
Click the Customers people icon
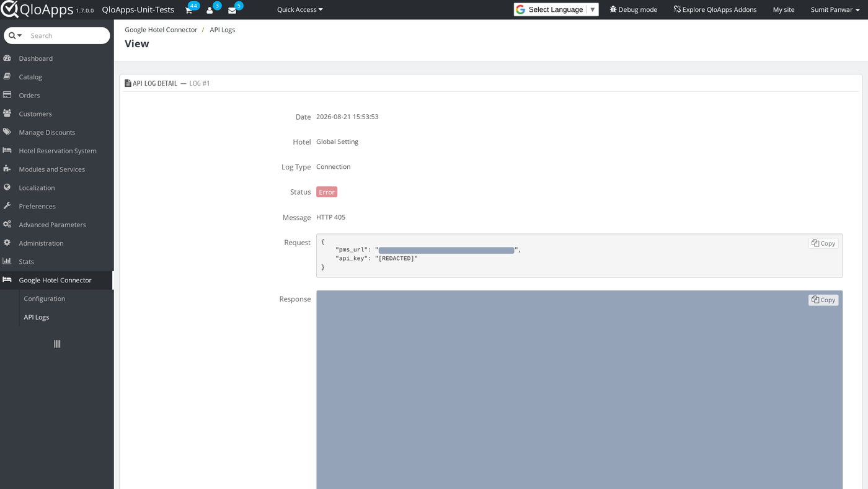7,114
